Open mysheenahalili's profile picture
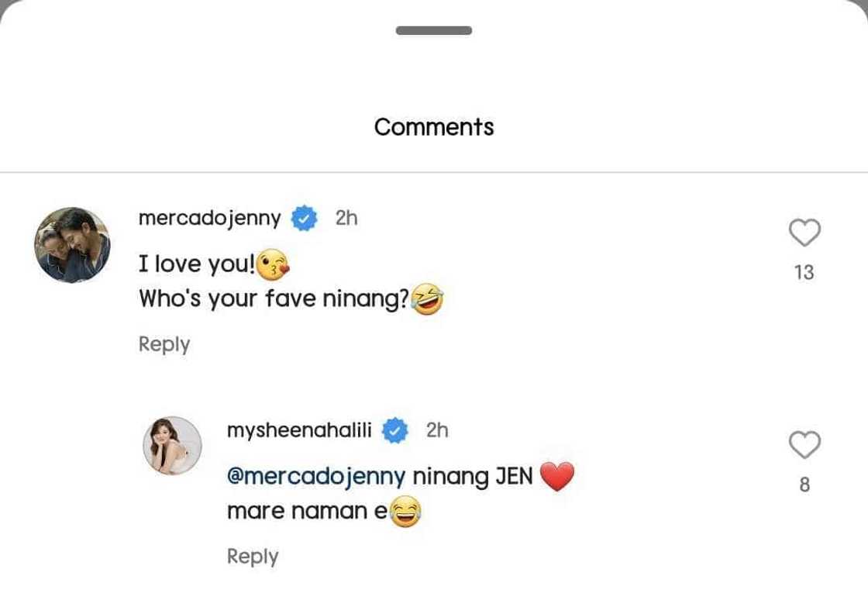The image size is (868, 607). point(172,445)
